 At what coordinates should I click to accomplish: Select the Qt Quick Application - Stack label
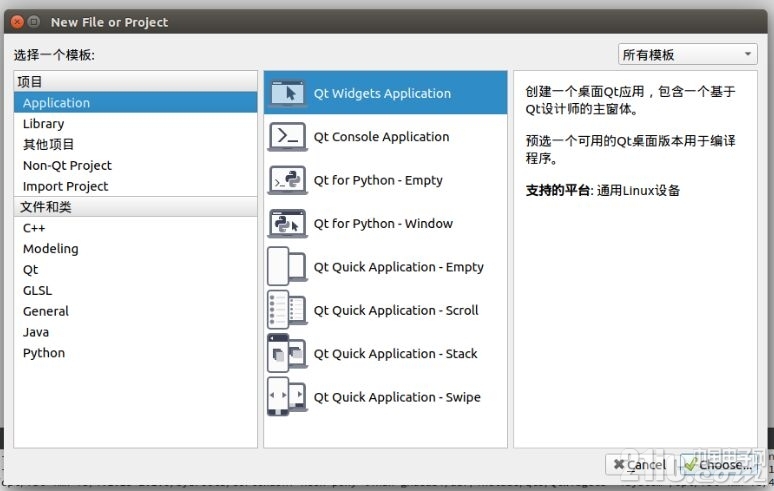click(395, 354)
